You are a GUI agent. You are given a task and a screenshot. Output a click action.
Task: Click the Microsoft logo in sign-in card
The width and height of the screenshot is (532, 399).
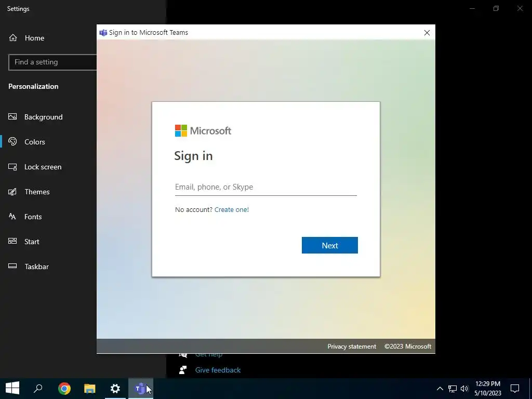pos(203,130)
